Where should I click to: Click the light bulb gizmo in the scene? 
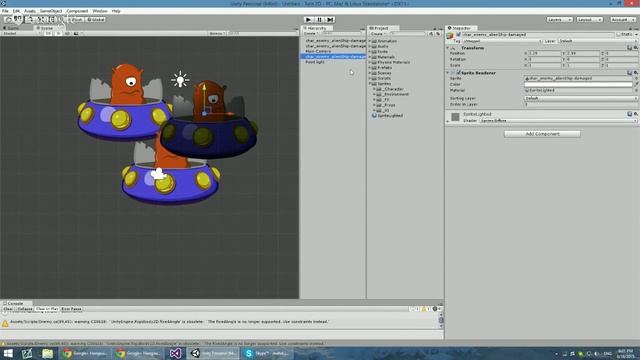click(180, 79)
